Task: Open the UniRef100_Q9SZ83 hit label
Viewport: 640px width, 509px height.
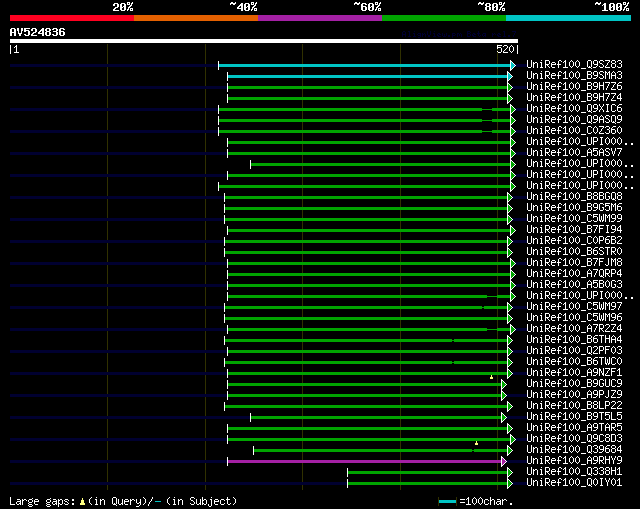Action: (574, 64)
